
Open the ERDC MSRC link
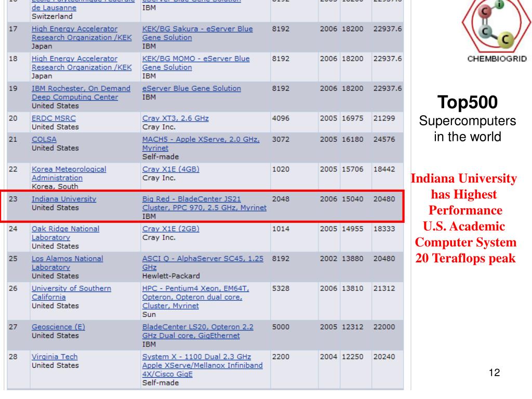click(54, 118)
